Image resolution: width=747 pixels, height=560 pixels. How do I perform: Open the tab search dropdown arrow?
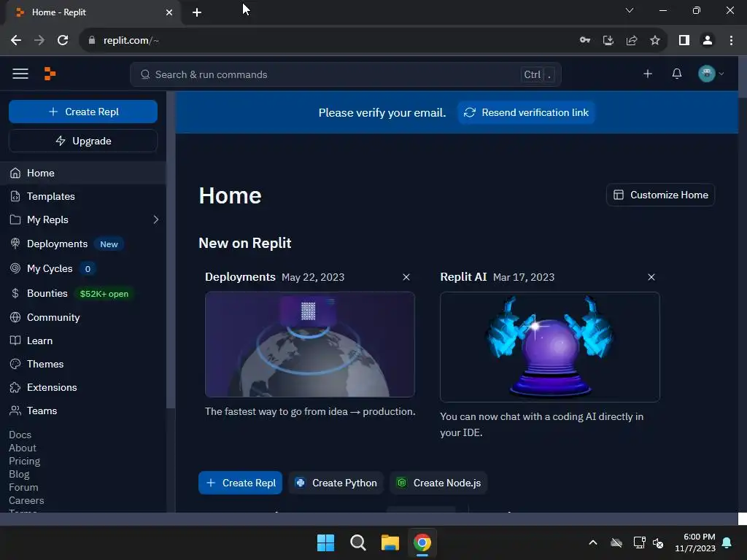click(x=630, y=10)
